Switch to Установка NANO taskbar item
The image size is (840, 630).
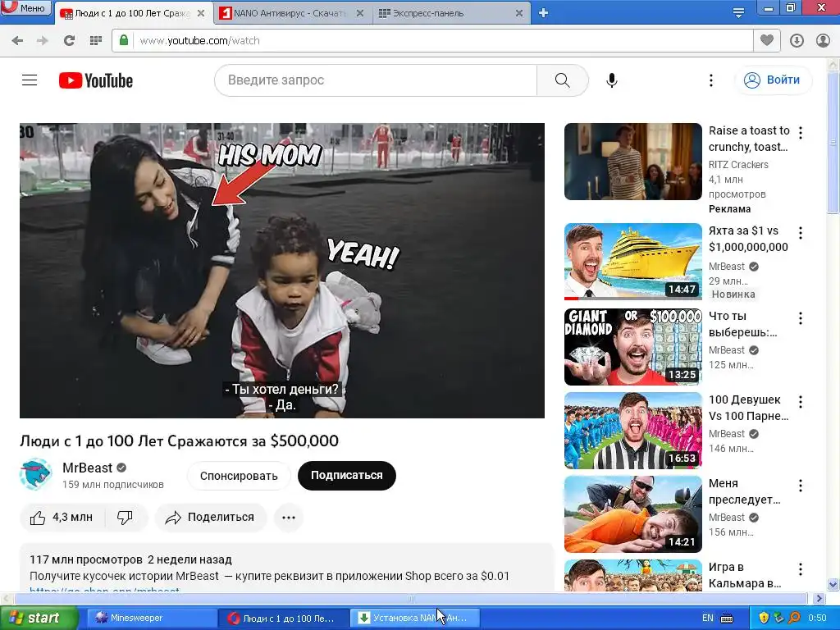tap(414, 618)
